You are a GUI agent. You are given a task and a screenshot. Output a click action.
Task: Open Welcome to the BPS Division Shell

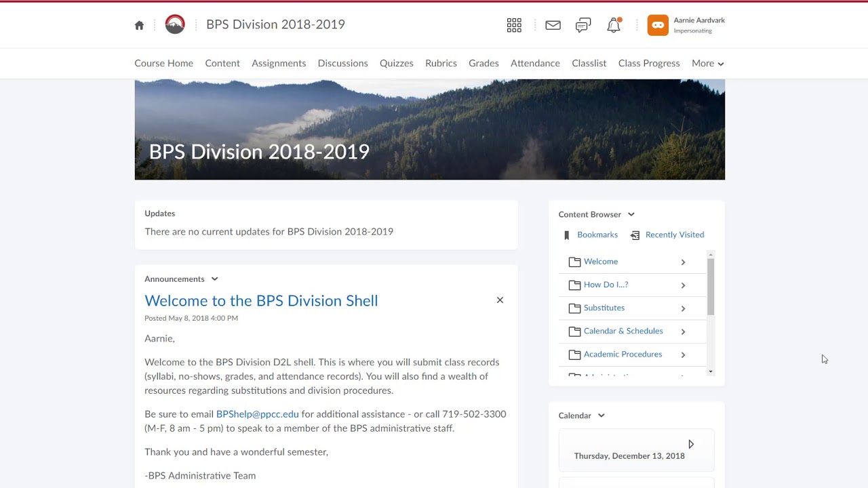point(261,300)
